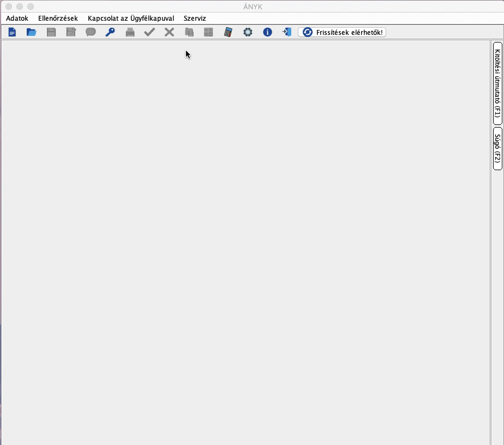504x445 pixels.
Task: Click the Frissítések elérhetők! button
Action: (x=342, y=32)
